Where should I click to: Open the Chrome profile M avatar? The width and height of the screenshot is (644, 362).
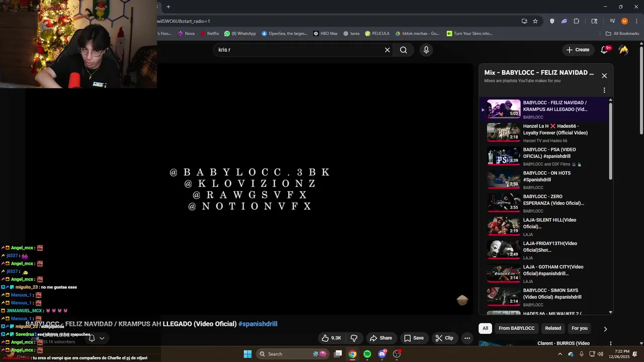[624, 21]
